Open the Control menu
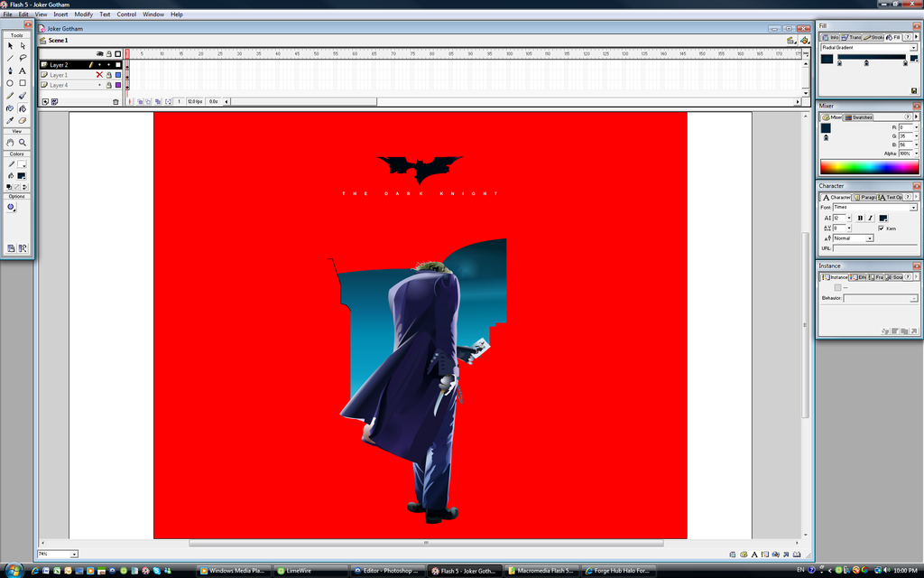The image size is (924, 578). click(126, 14)
